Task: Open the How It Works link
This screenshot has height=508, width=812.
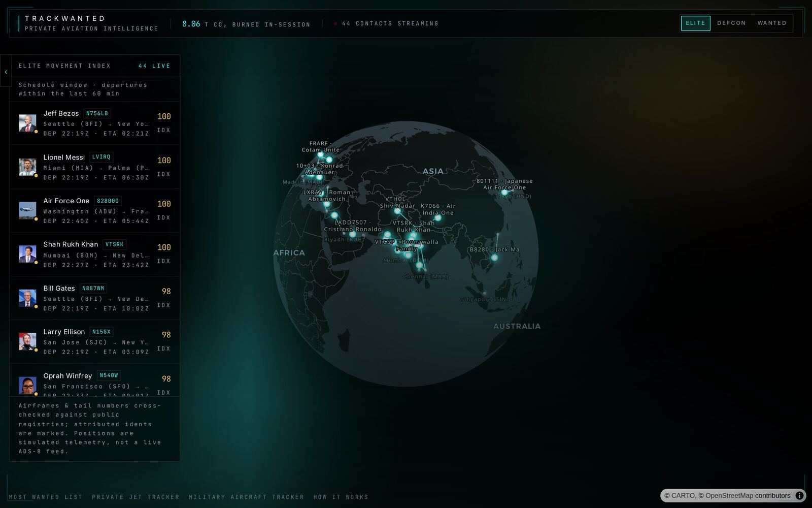Action: pyautogui.click(x=341, y=497)
